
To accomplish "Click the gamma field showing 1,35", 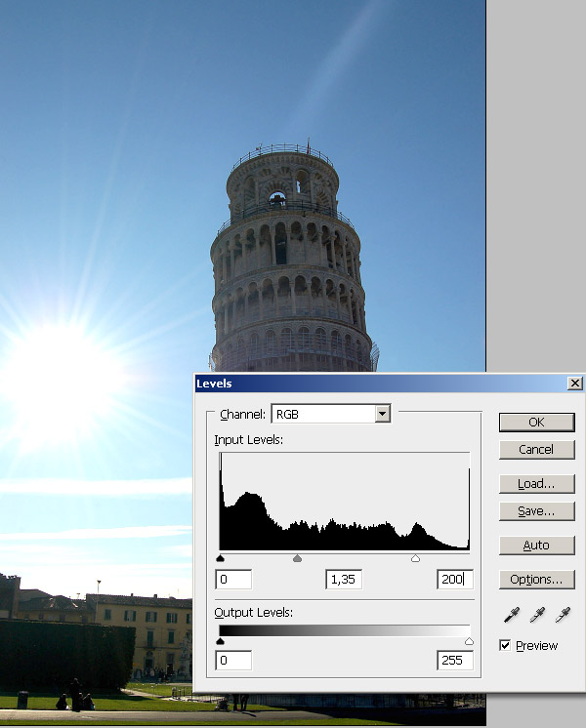I will [x=344, y=580].
